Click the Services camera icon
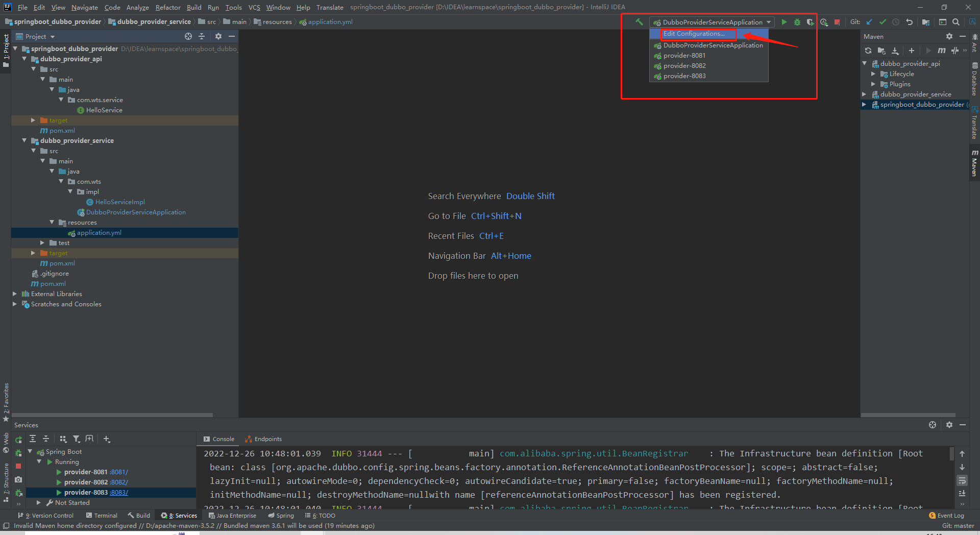Image resolution: width=980 pixels, height=535 pixels. [18, 479]
